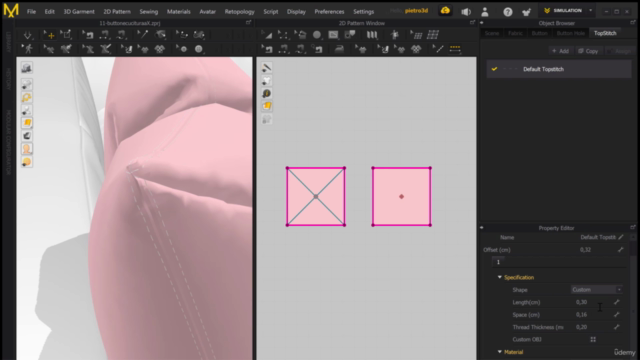Open the Retopology menu
The width and height of the screenshot is (640, 360).
[239, 11]
